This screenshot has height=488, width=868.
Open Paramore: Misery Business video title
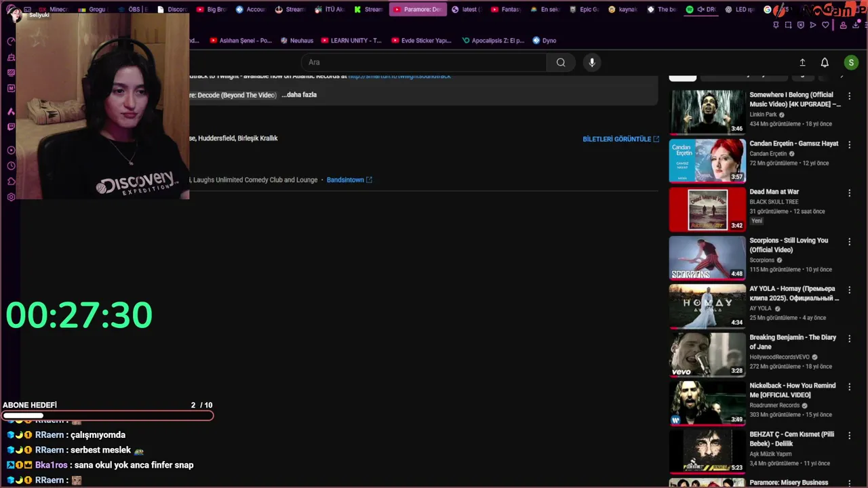(789, 483)
